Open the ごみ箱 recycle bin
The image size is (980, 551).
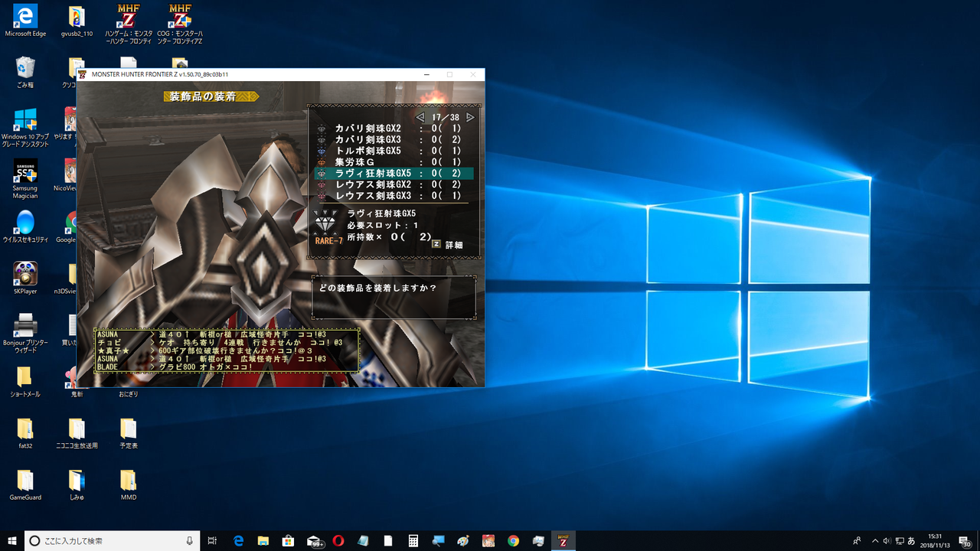pyautogui.click(x=25, y=72)
